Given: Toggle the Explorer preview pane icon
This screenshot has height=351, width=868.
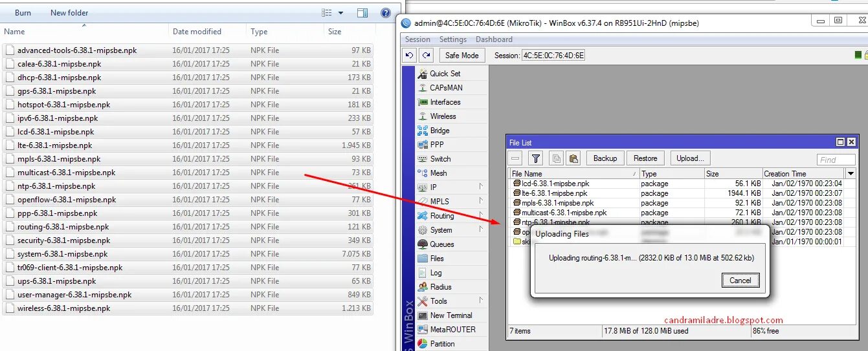Looking at the screenshot, I should click(x=362, y=13).
